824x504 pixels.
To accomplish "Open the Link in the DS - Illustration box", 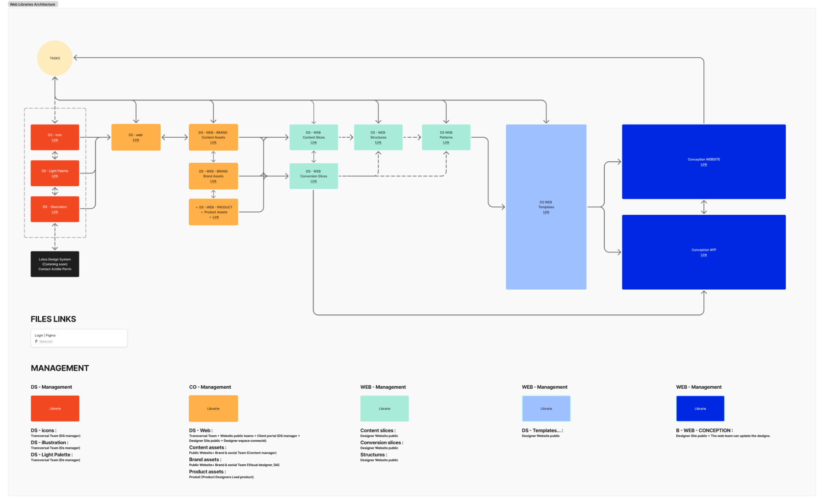I will tap(55, 212).
